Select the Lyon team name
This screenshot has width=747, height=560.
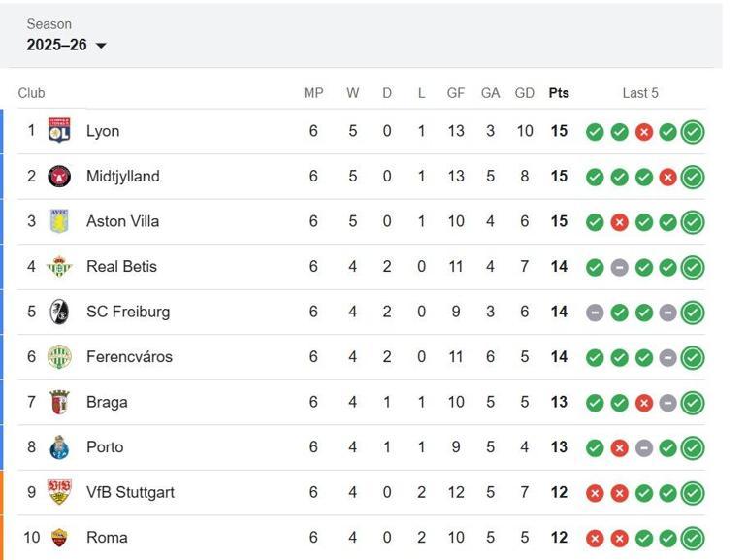(x=103, y=131)
